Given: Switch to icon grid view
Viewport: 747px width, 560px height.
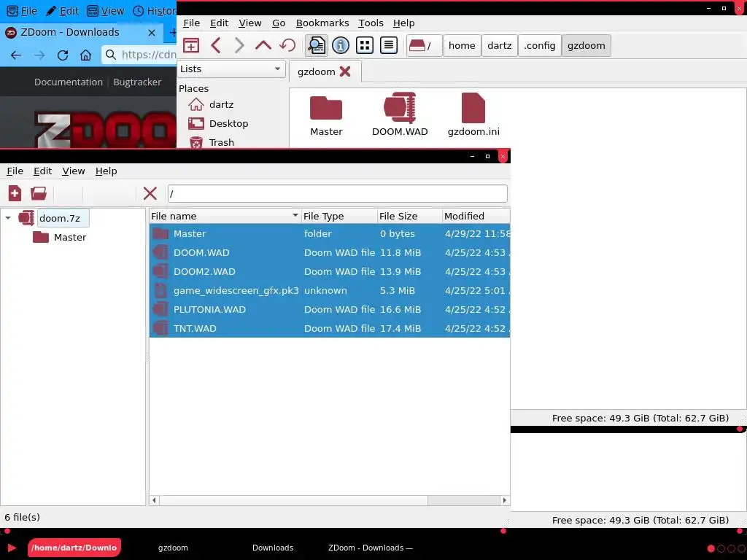Looking at the screenshot, I should coord(365,46).
